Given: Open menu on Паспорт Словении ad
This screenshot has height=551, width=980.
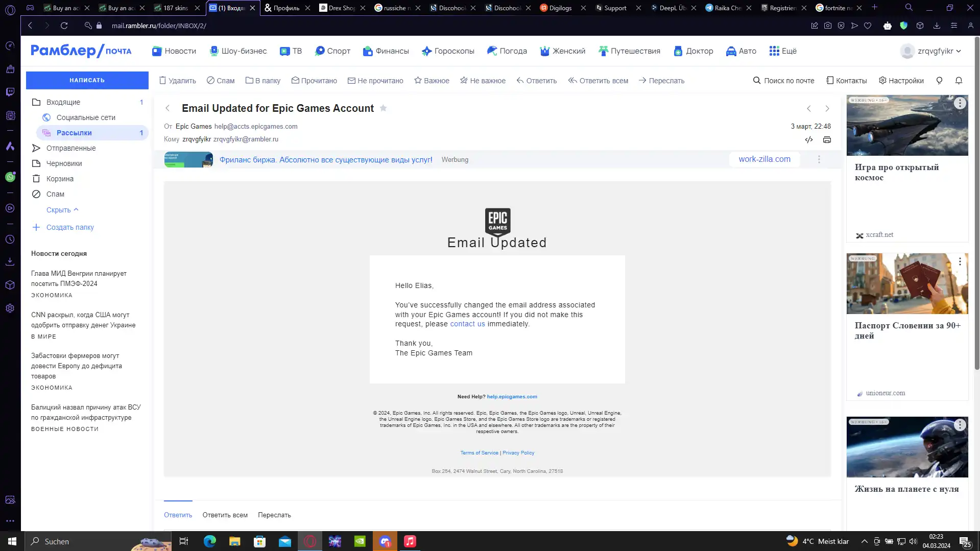Looking at the screenshot, I should (x=960, y=261).
